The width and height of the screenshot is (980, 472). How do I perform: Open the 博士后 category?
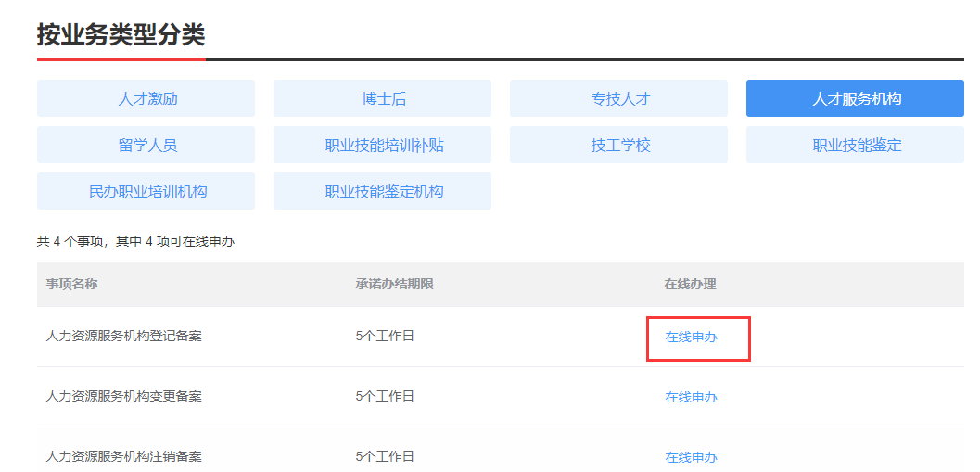[382, 98]
